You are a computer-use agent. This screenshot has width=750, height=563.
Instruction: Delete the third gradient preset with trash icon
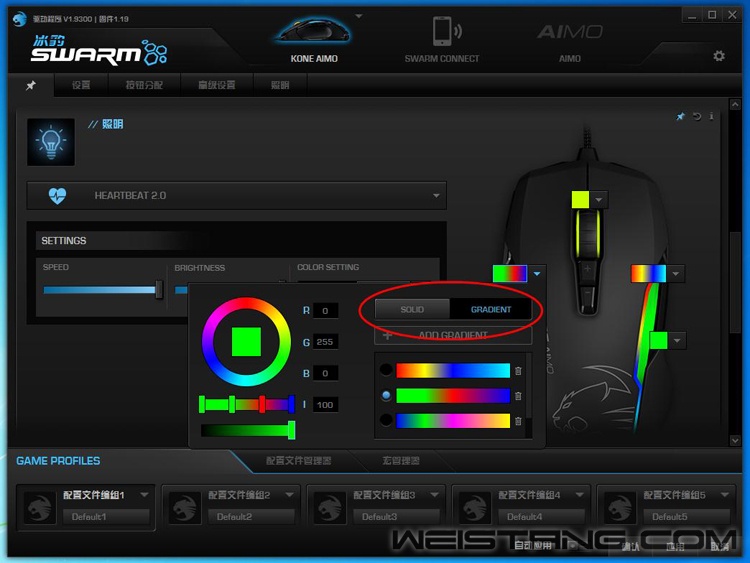click(518, 421)
